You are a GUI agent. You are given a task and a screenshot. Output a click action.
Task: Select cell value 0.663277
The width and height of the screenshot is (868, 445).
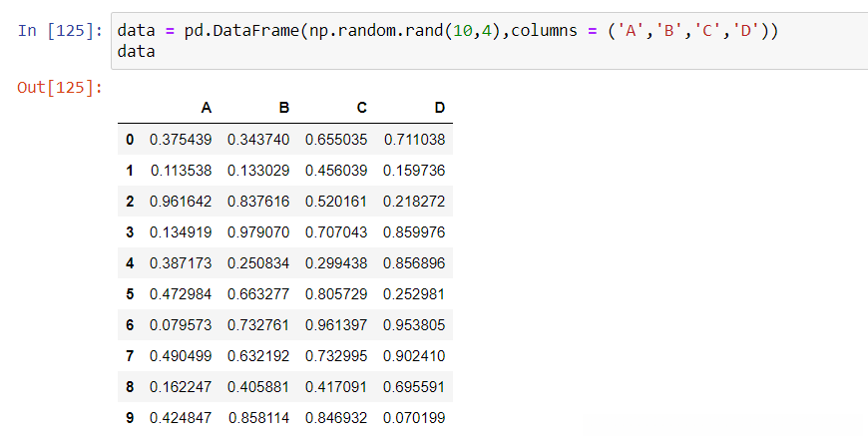click(258, 294)
